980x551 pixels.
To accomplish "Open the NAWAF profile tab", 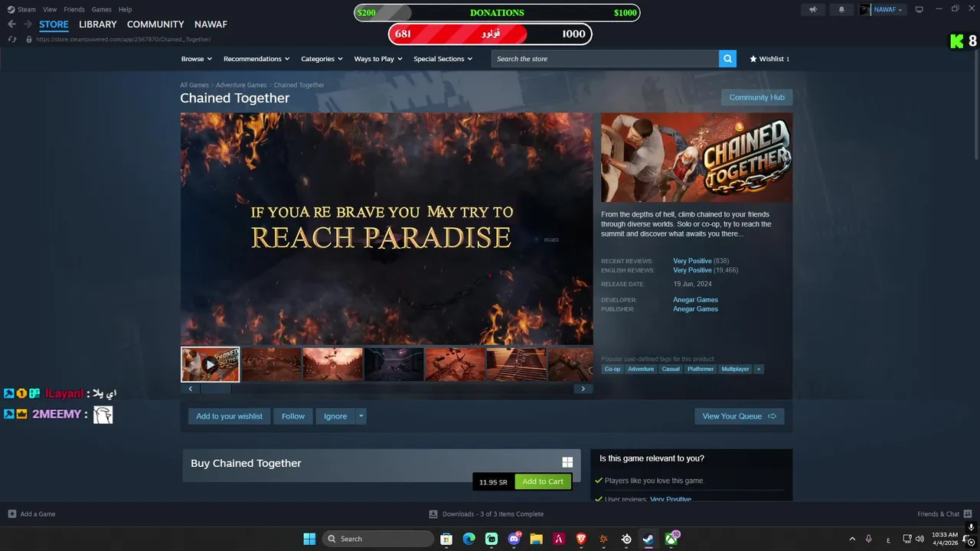I will [211, 24].
